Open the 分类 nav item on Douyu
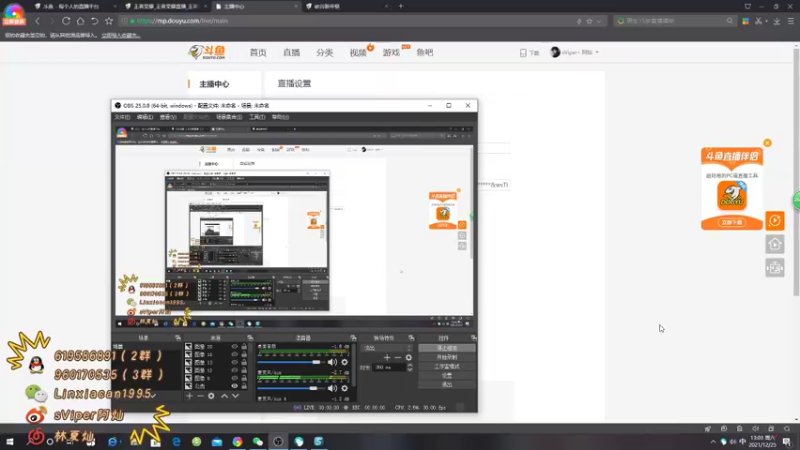This screenshot has height=450, width=800. [324, 53]
